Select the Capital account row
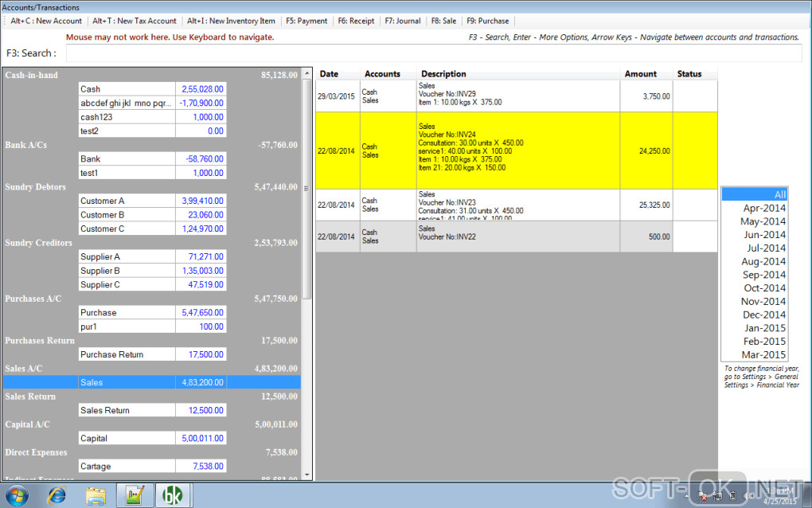812x508 pixels. [152, 439]
